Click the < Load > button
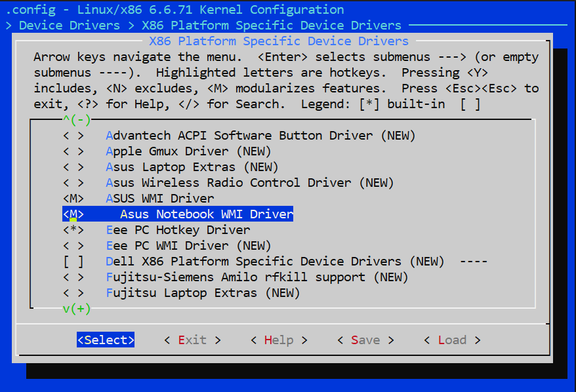Screen dimensions: 576x392 (451, 340)
